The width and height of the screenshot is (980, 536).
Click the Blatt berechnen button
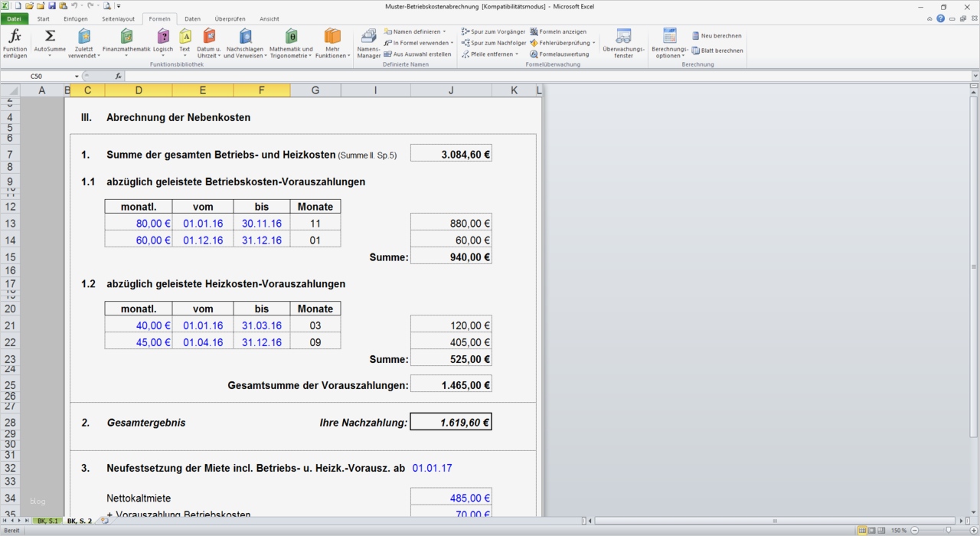pos(717,51)
